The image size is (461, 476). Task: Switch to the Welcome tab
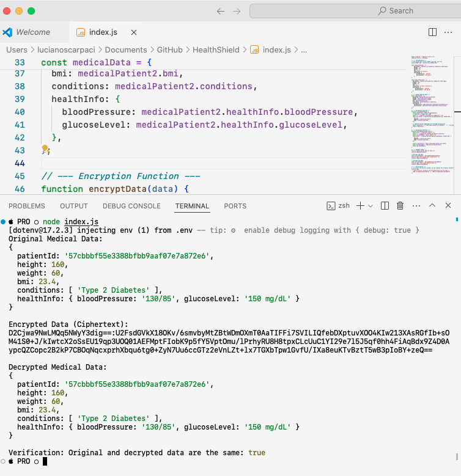pyautogui.click(x=33, y=32)
